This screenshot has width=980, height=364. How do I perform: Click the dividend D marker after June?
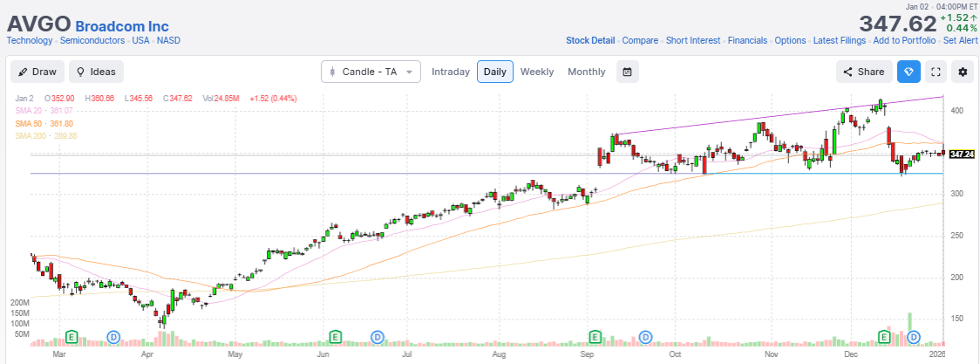(378, 337)
